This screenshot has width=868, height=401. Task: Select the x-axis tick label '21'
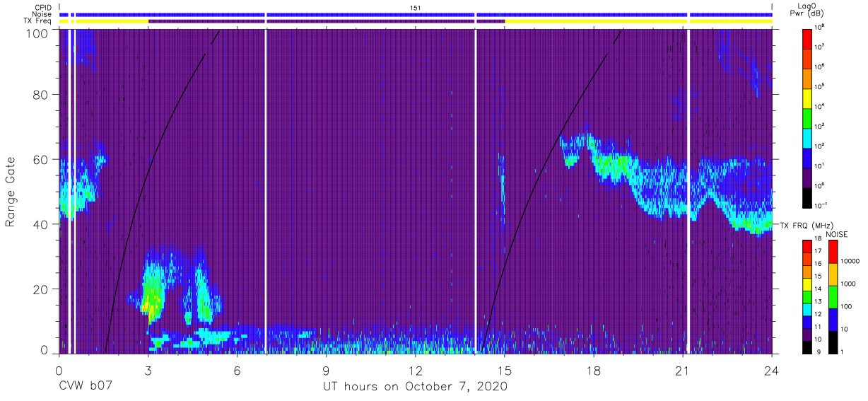point(683,370)
